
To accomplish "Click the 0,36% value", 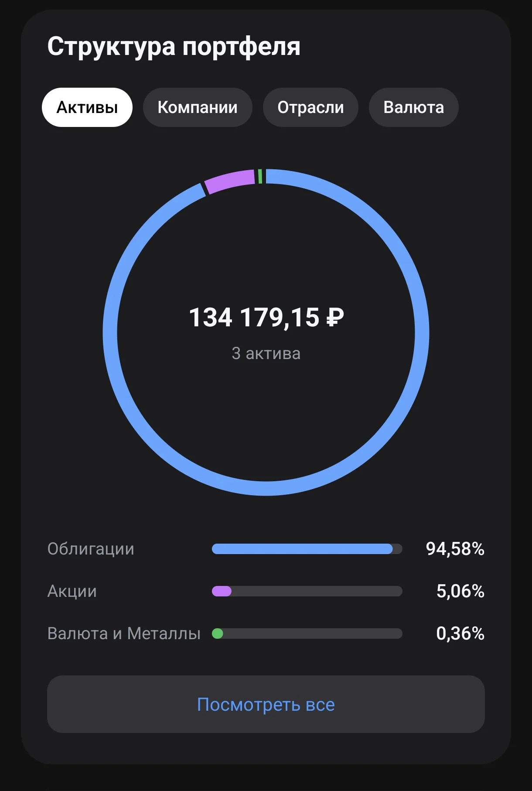I will coord(460,633).
